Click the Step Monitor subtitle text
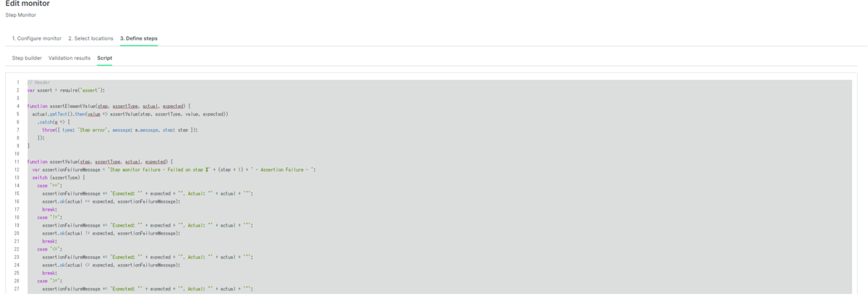Viewport: 868px width, 296px height. (x=20, y=14)
